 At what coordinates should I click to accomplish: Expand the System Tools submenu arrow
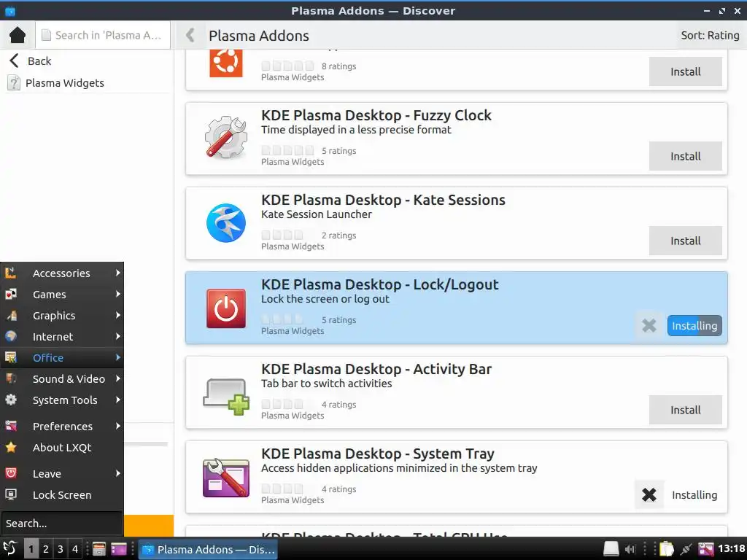(x=117, y=400)
